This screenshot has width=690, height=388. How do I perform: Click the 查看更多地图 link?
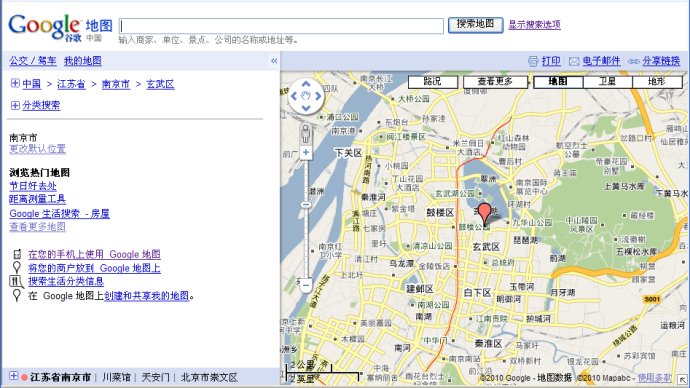(x=37, y=227)
